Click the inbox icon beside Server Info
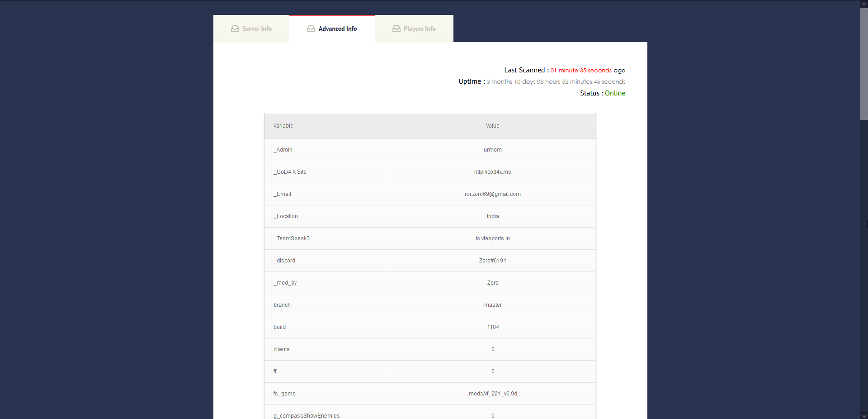Screen dimensions: 868x419 coord(235,29)
